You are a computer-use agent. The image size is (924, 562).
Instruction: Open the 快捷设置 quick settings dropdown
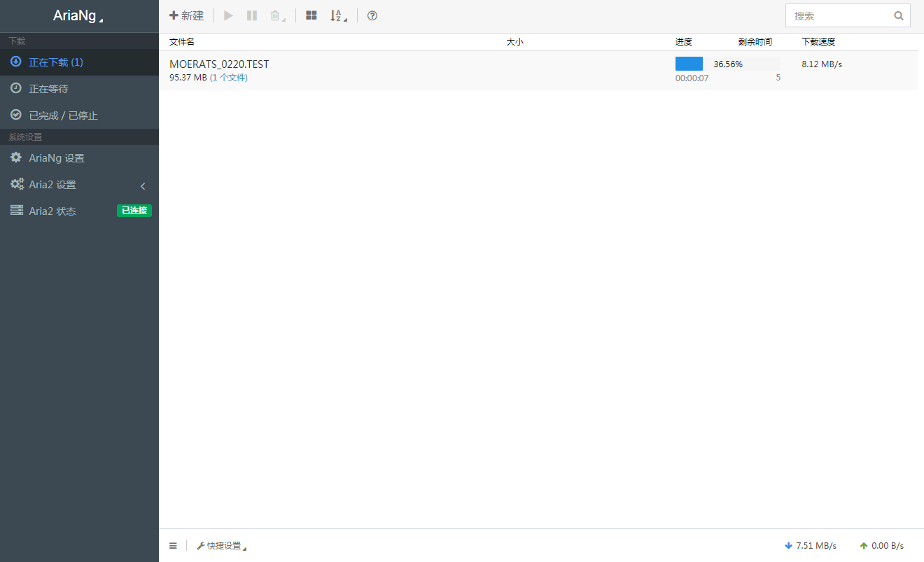pos(222,546)
